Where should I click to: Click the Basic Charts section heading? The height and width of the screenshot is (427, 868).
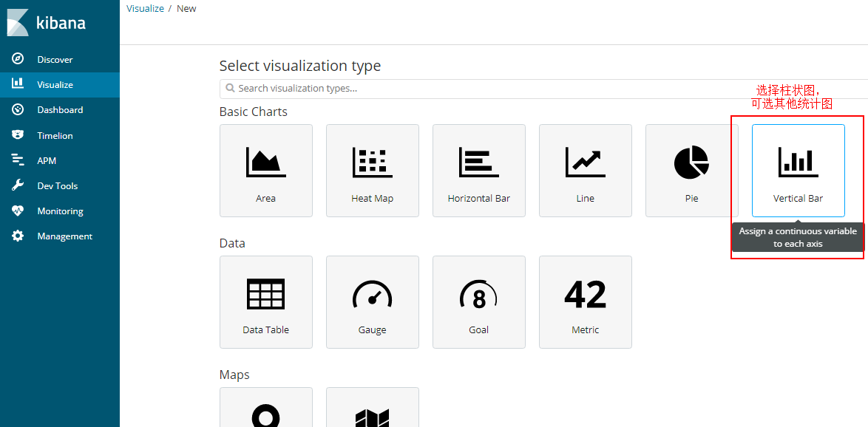tap(254, 112)
